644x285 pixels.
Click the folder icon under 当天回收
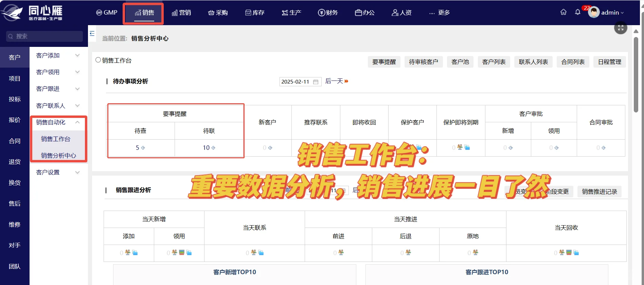576,252
